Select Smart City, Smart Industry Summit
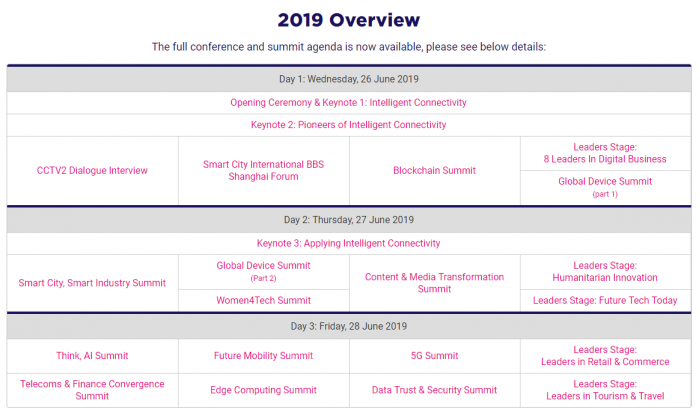Screen dimensions: 700x415 coord(92,283)
